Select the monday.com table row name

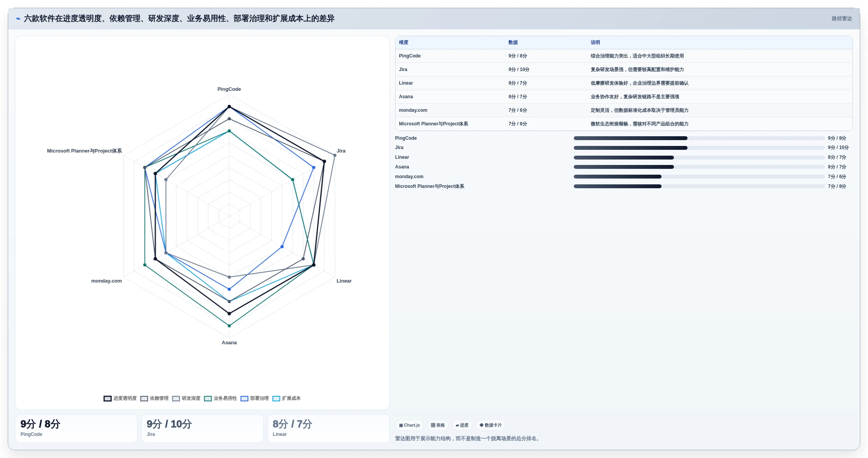pos(413,110)
